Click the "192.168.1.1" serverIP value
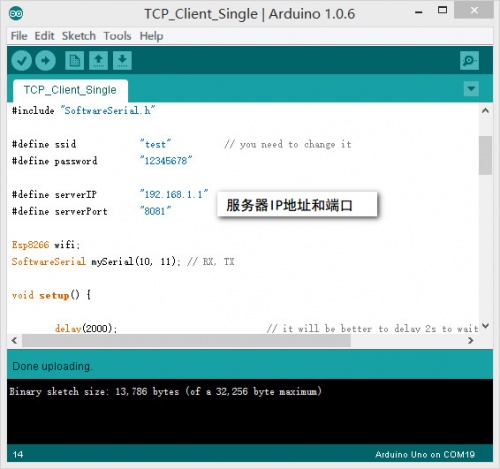Image resolution: width=500 pixels, height=469 pixels. coord(174,194)
